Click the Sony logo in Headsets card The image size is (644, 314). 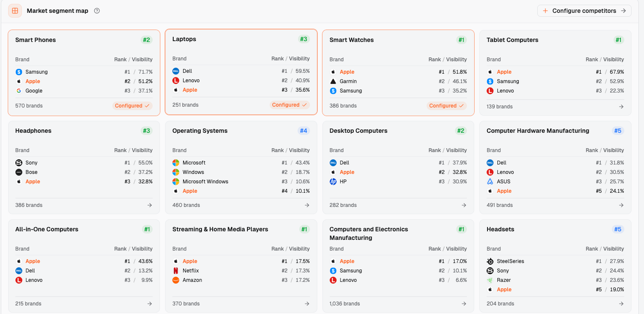pyautogui.click(x=490, y=271)
